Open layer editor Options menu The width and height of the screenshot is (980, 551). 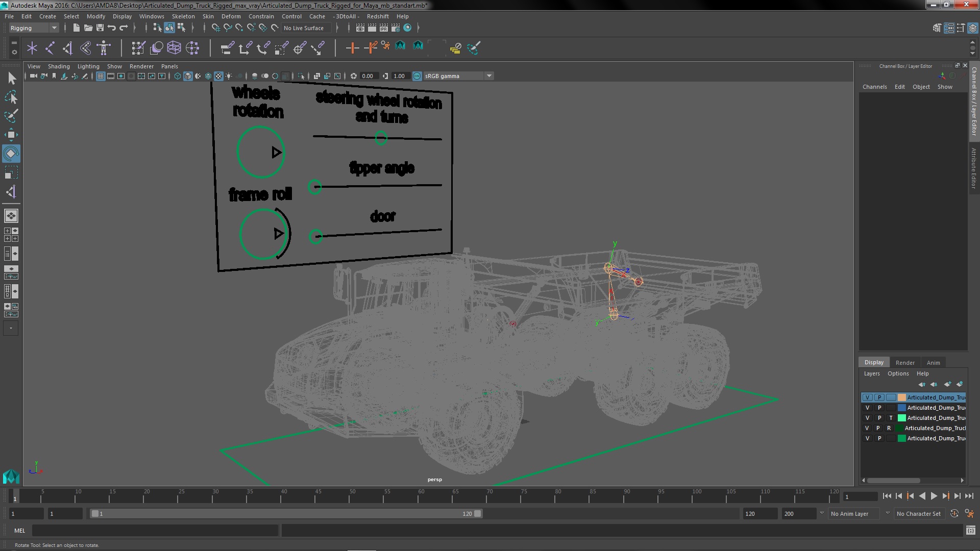(898, 373)
